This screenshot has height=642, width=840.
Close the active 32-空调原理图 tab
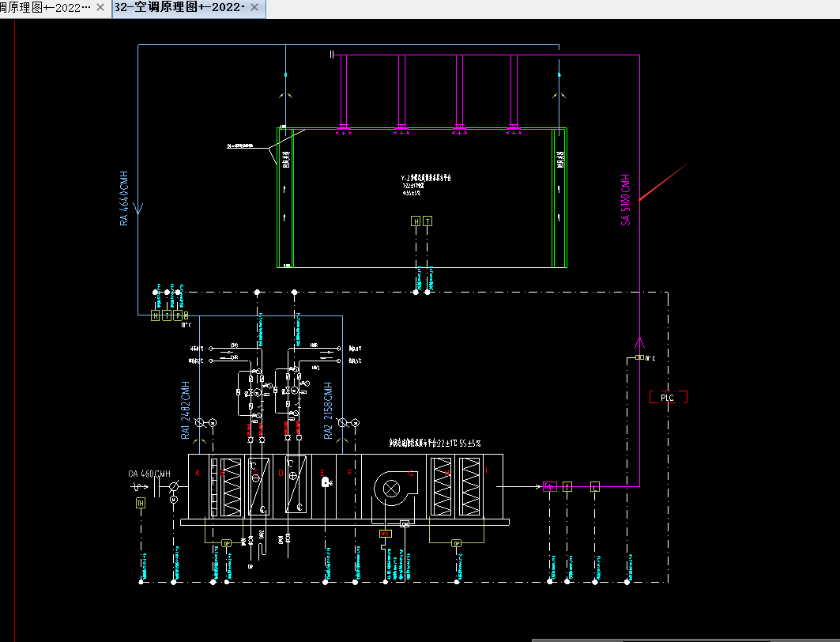(x=254, y=7)
